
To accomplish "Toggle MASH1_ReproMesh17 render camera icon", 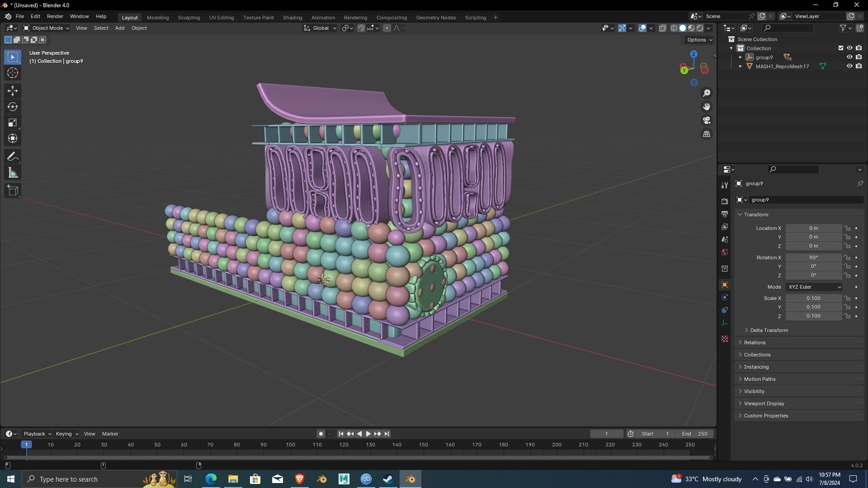I will tap(859, 66).
